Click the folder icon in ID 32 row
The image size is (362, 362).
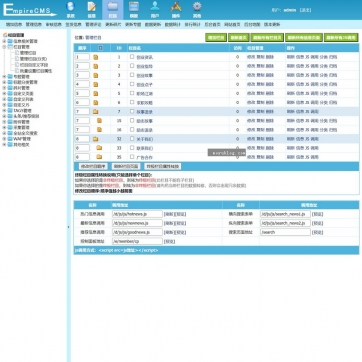[x=96, y=139]
